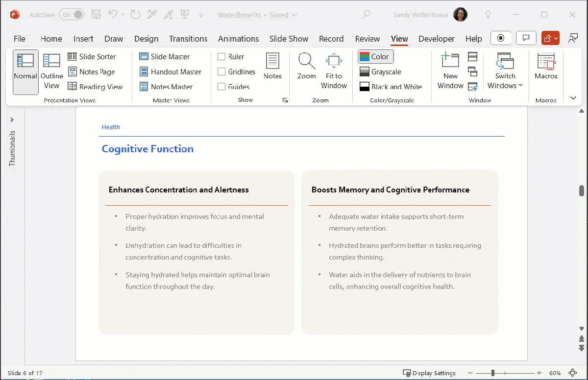Expand the Thumbnails pane
The width and height of the screenshot is (588, 380).
12,119
